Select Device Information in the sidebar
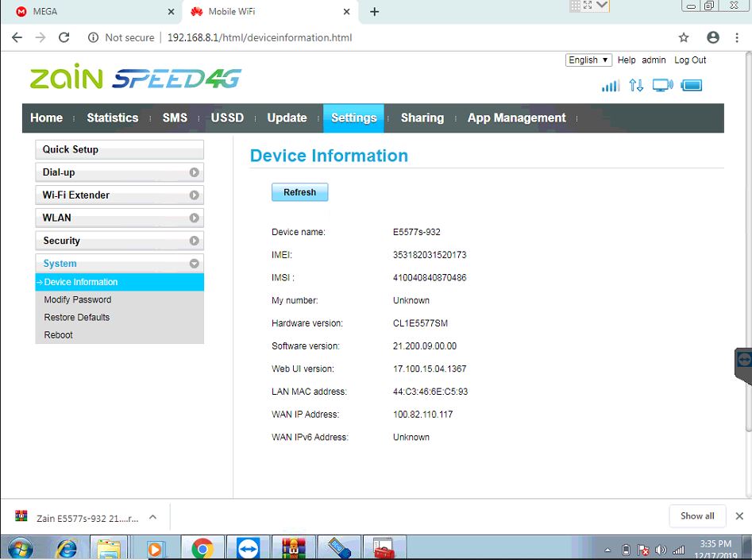 [119, 282]
